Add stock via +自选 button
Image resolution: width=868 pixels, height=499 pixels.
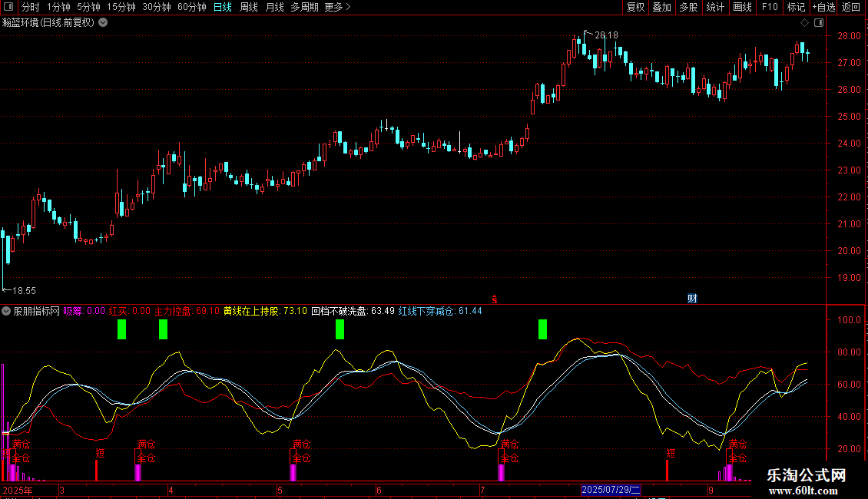point(823,7)
